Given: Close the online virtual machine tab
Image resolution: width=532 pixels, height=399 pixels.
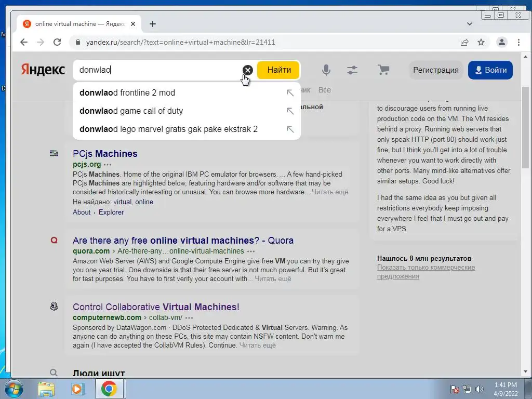Looking at the screenshot, I should pyautogui.click(x=133, y=24).
